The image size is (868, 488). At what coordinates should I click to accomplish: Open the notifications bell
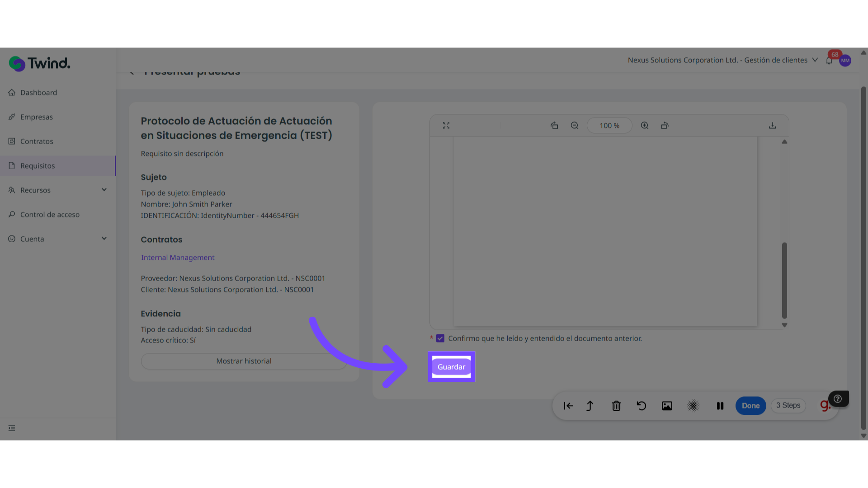pyautogui.click(x=829, y=61)
